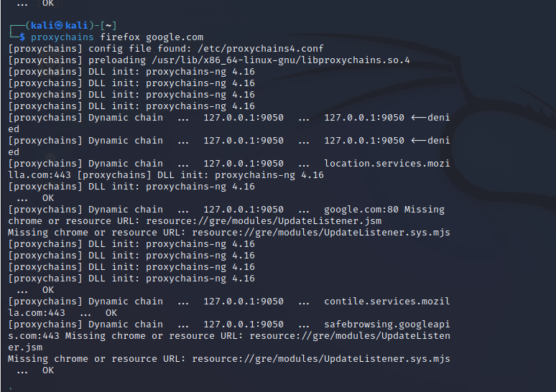The image size is (556, 392).
Task: Click the second left arrow before 'deni'
Action: click(x=418, y=140)
